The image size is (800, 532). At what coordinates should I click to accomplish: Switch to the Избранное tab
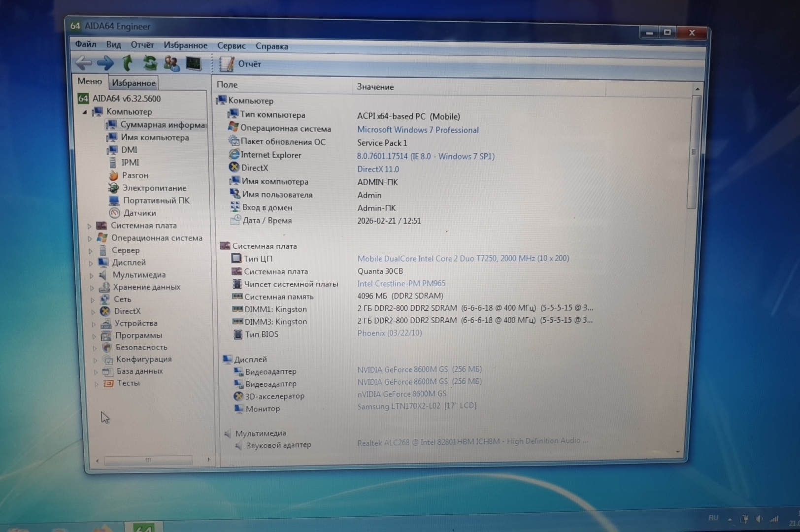(x=133, y=83)
